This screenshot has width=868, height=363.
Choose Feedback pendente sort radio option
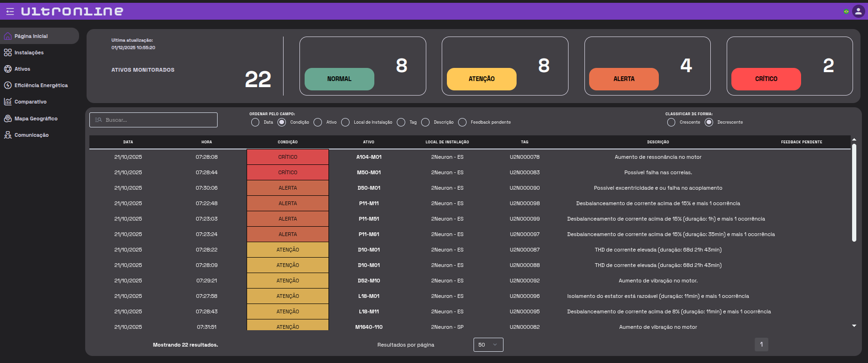pos(462,122)
